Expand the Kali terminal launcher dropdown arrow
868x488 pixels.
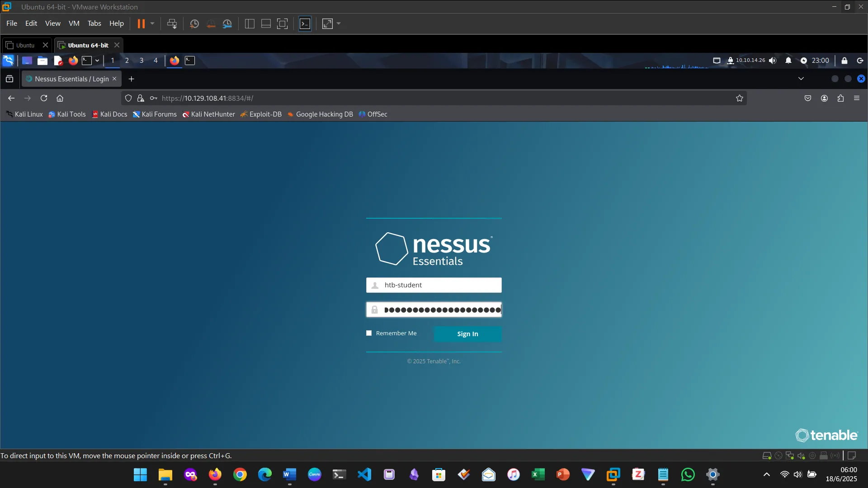pyautogui.click(x=97, y=61)
